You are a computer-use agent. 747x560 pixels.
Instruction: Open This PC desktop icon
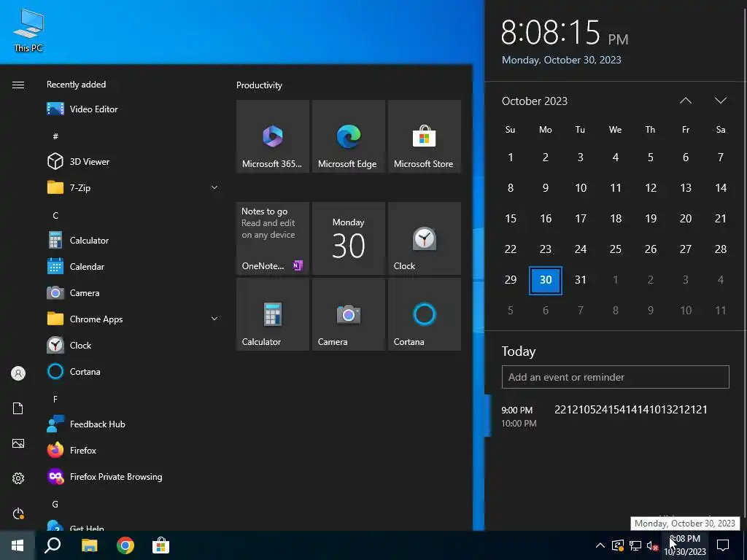pos(28,30)
